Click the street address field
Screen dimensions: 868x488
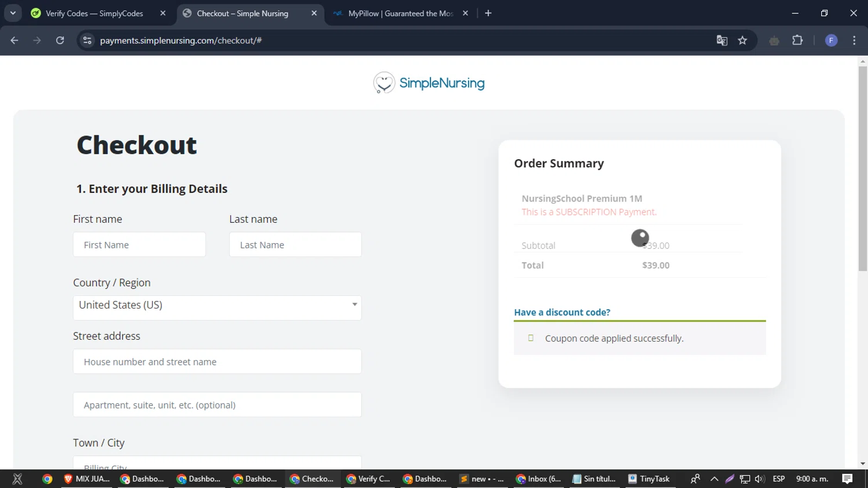coord(217,362)
